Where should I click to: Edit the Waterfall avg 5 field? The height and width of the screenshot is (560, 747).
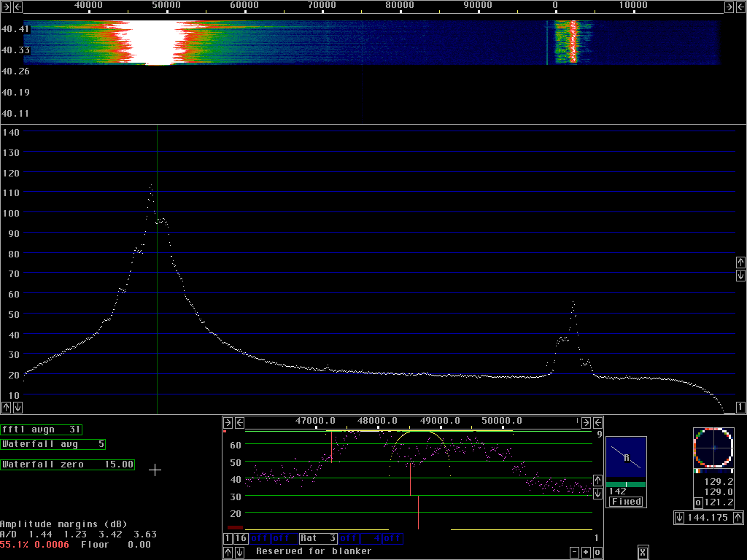coord(53,444)
